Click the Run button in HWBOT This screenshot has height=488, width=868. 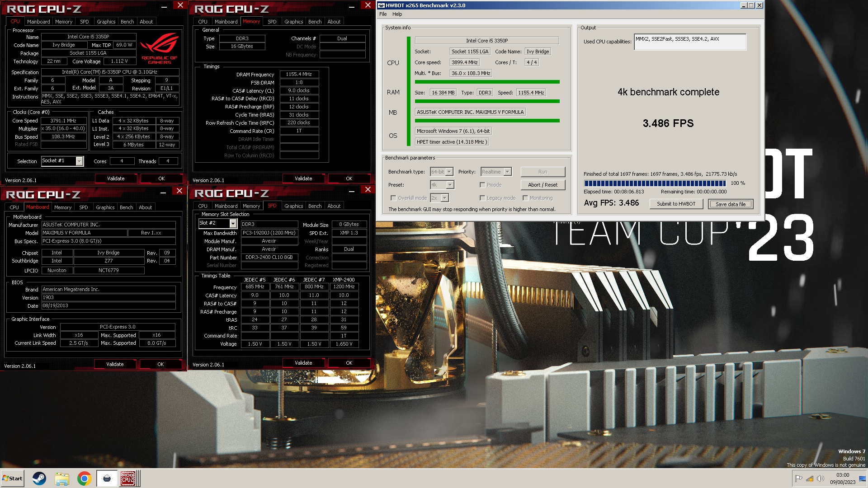pos(542,172)
